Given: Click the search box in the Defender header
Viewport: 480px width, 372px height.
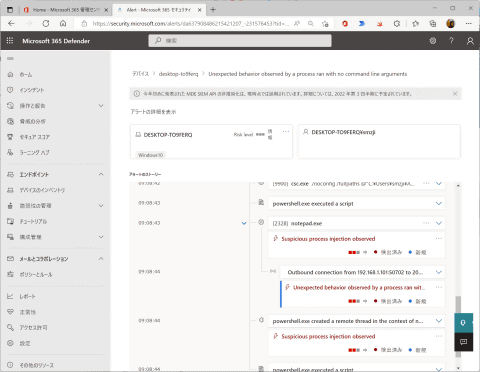Looking at the screenshot, I should pos(240,41).
